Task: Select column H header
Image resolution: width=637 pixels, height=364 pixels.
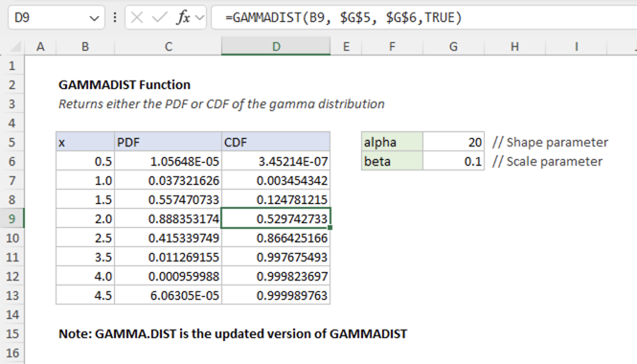Action: coord(514,47)
